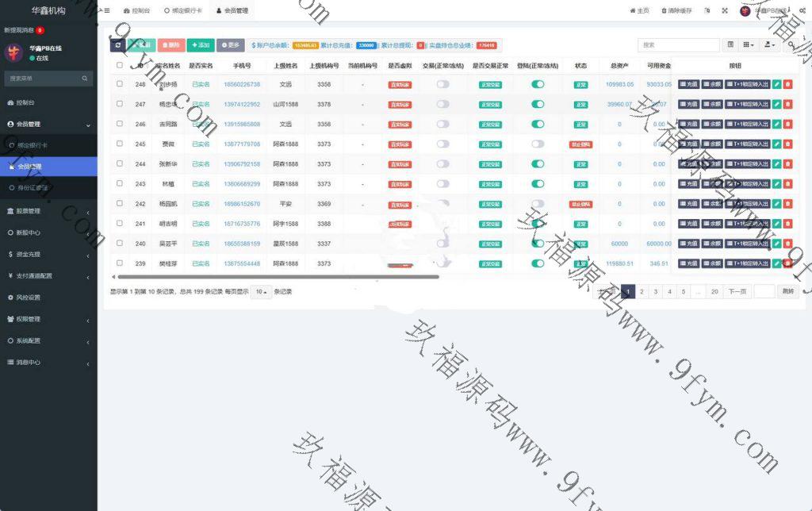Click the dark refresh icon in table toolbar
The image size is (812, 511).
[x=117, y=45]
